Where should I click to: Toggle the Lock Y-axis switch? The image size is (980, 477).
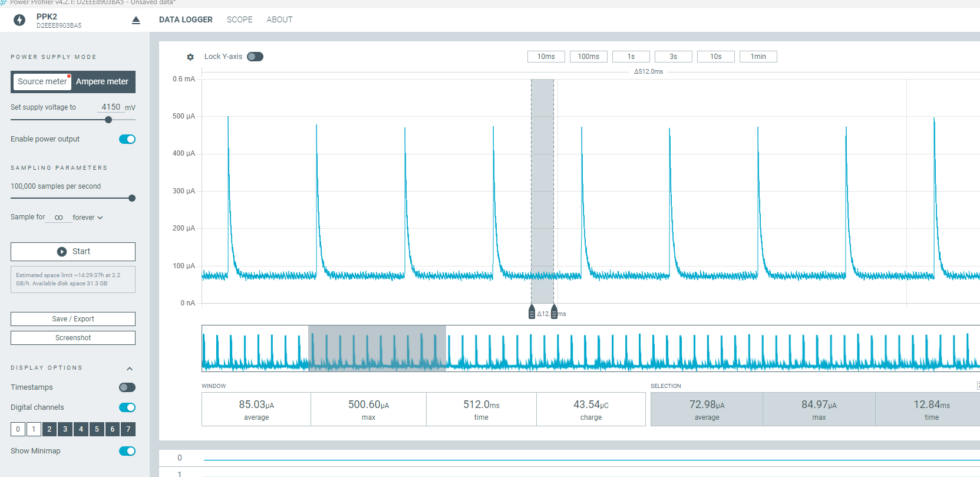coord(255,57)
